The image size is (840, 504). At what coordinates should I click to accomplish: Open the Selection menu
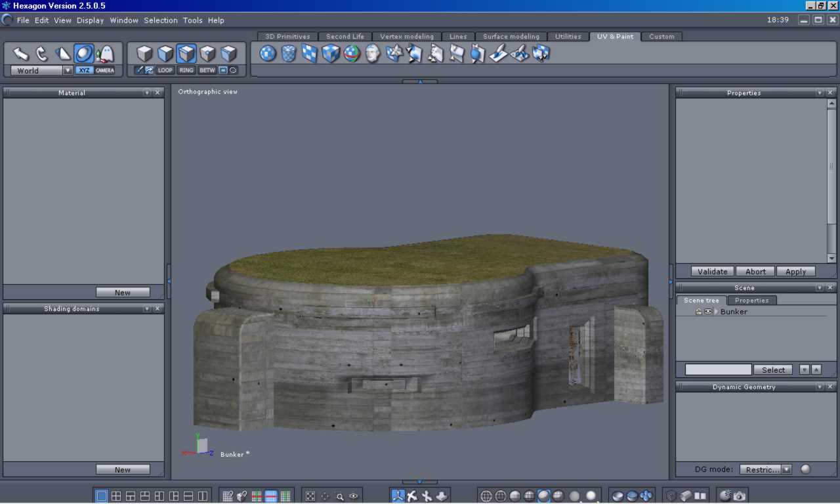(x=161, y=20)
